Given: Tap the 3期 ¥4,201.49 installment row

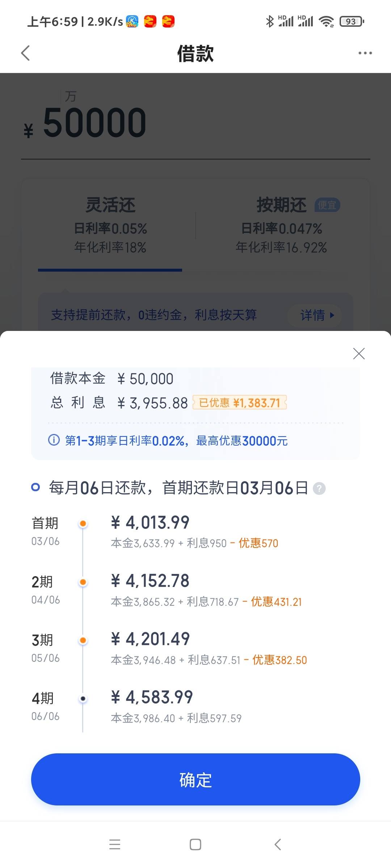Looking at the screenshot, I should tap(195, 648).
